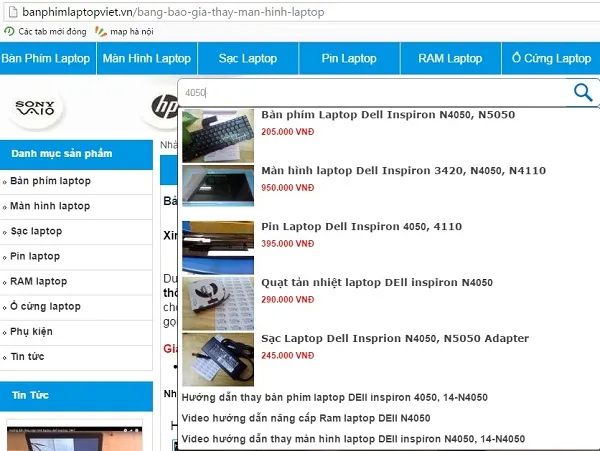Open sidebar category 'Bàn phím laptop'
This screenshot has height=451, width=600.
coord(76,181)
